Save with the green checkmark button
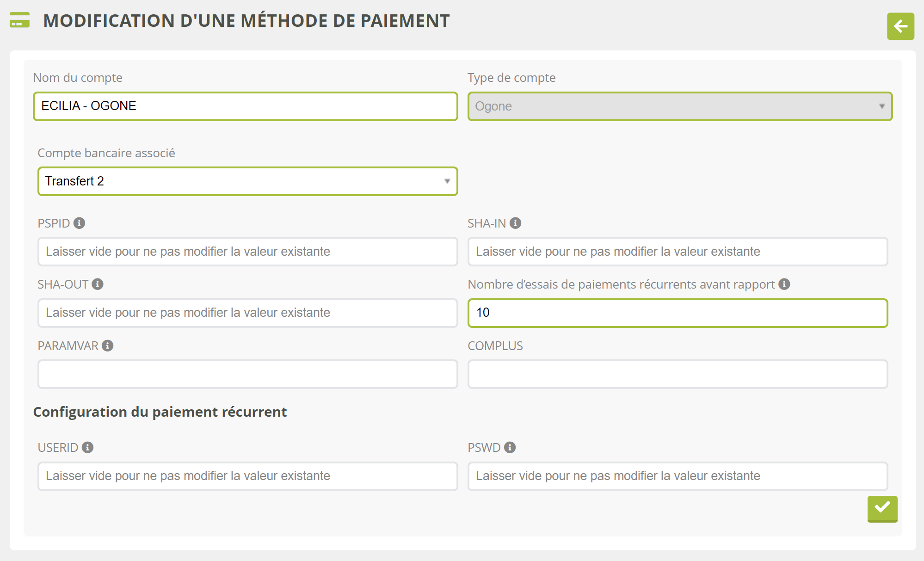This screenshot has width=924, height=561. (x=882, y=508)
